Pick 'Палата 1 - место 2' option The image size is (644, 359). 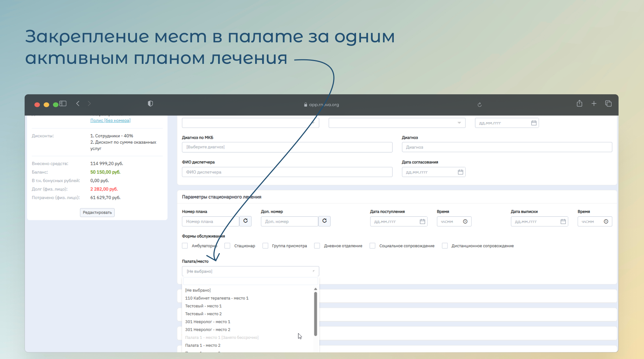click(x=203, y=345)
